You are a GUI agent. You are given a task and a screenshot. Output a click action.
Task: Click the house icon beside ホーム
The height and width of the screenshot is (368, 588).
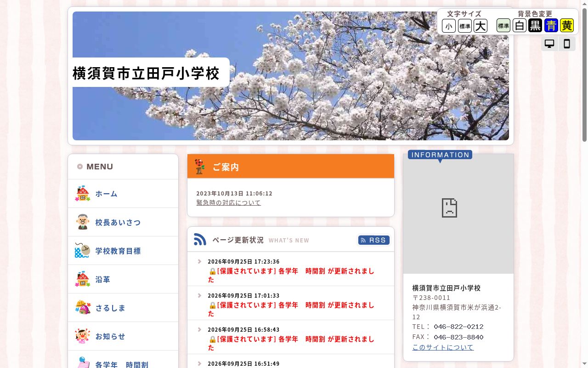83,194
